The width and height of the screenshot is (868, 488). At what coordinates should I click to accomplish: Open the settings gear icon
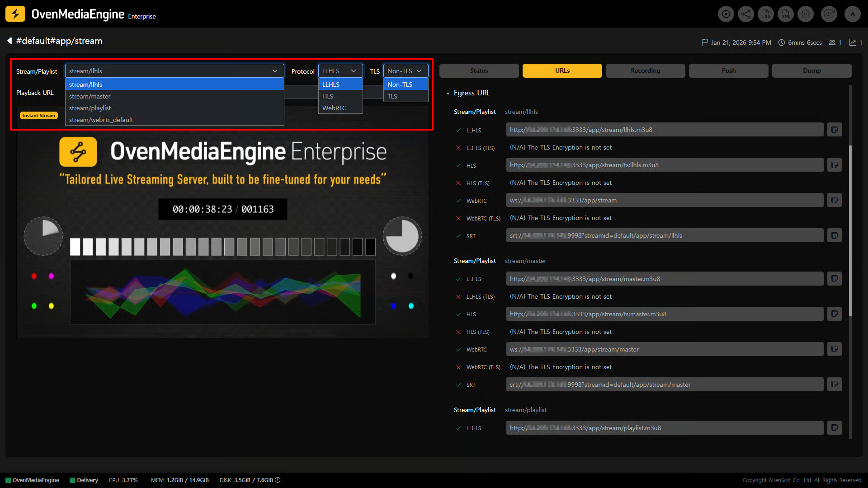click(806, 14)
